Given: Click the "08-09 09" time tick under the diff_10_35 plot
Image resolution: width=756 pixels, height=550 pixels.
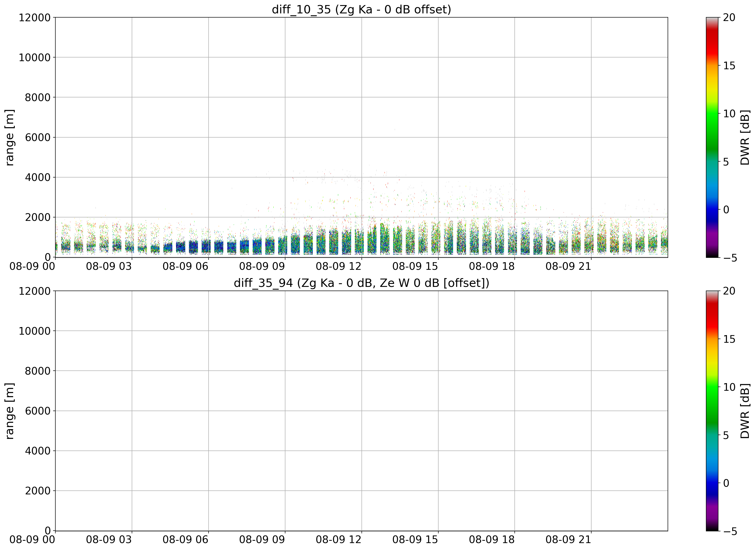Looking at the screenshot, I should 262,266.
